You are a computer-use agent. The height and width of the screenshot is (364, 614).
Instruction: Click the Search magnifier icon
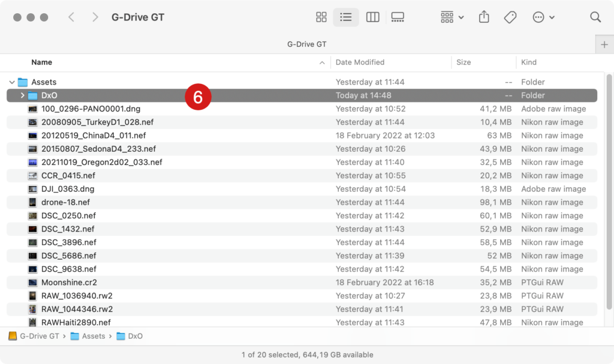click(x=595, y=17)
